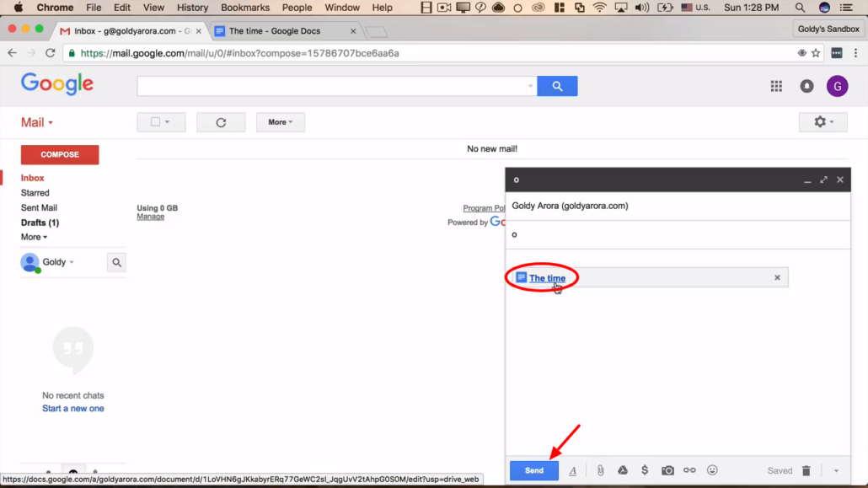The height and width of the screenshot is (488, 868).
Task: Open Chrome three-dot menu
Action: coord(856,53)
